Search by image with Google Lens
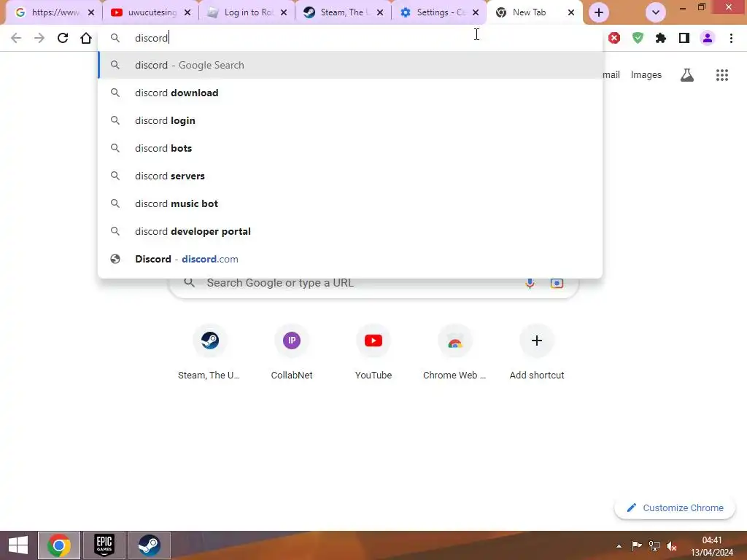This screenshot has height=560, width=747. pos(557,283)
